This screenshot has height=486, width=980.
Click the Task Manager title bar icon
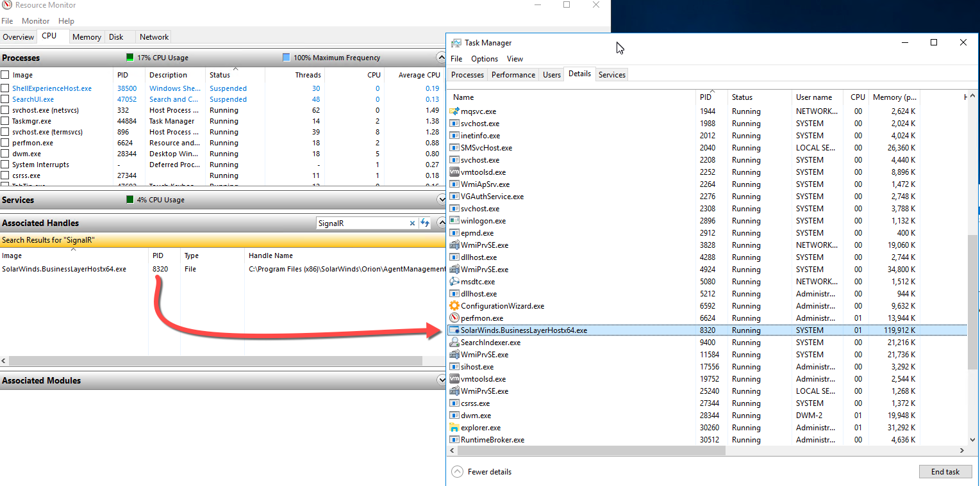click(456, 43)
